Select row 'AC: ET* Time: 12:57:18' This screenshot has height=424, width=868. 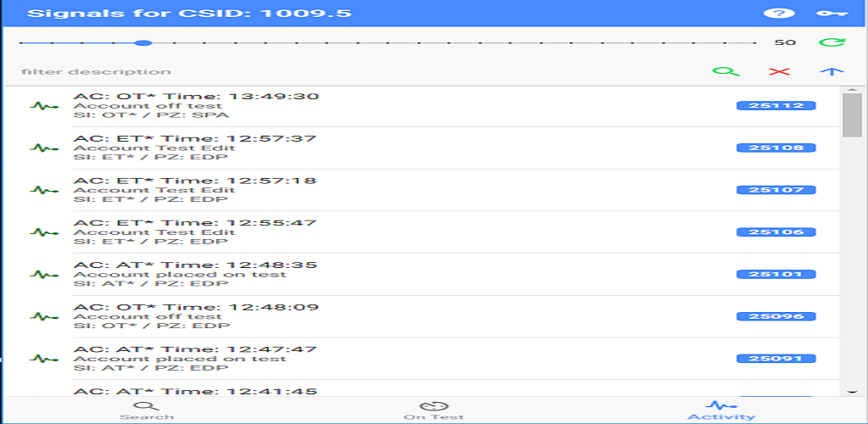(x=422, y=190)
